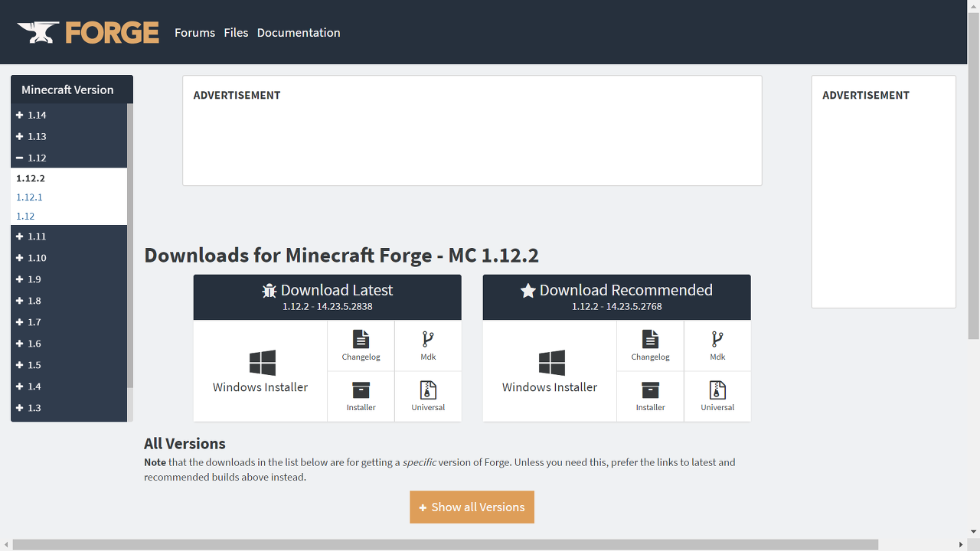The image size is (980, 551).
Task: Open Changelog icon under Download Recommended
Action: pyautogui.click(x=650, y=339)
